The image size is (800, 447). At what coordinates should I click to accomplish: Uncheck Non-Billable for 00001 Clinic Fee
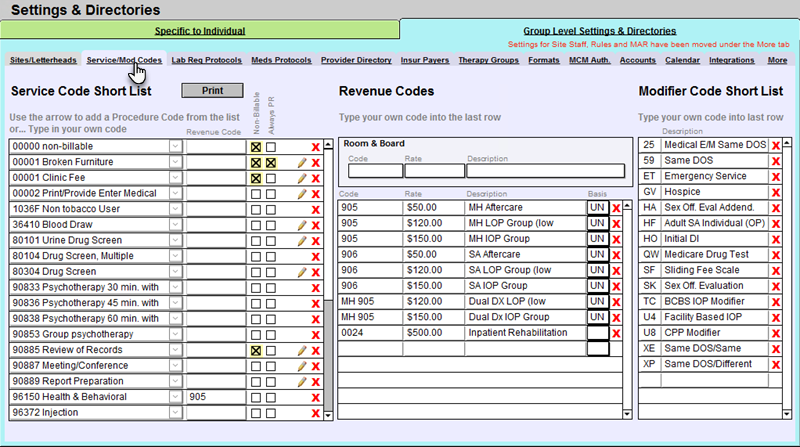tap(256, 178)
